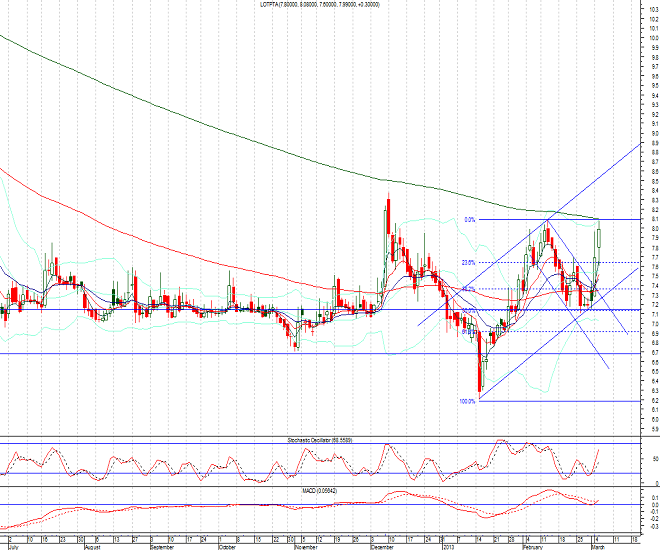This screenshot has width=660, height=550.
Task: Click the January low candlestick near 6.2
Action: [x=480, y=375]
